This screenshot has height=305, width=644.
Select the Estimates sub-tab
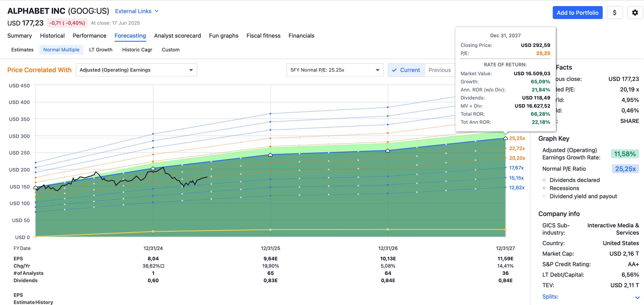click(x=22, y=50)
